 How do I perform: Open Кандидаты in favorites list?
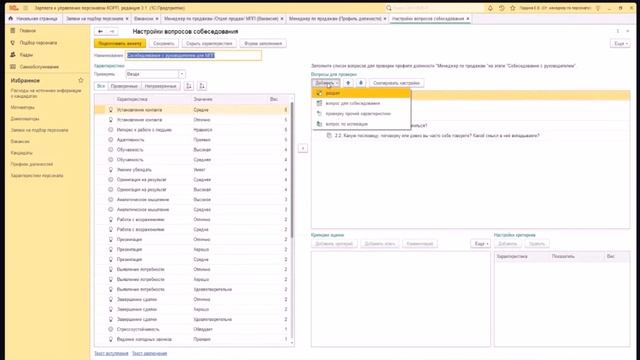[22, 153]
